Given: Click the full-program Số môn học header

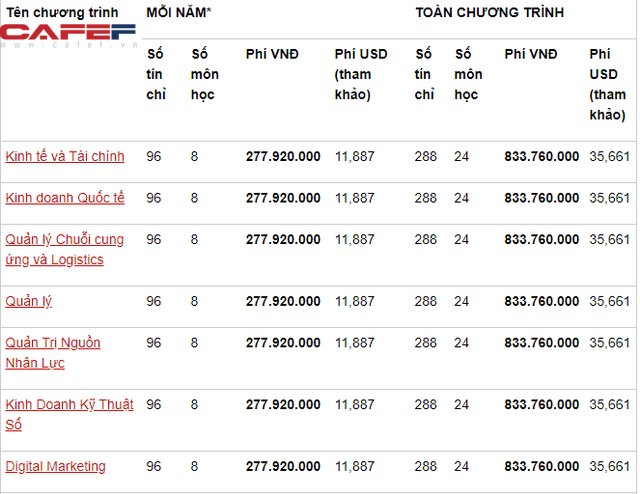Looking at the screenshot, I should pos(468,74).
